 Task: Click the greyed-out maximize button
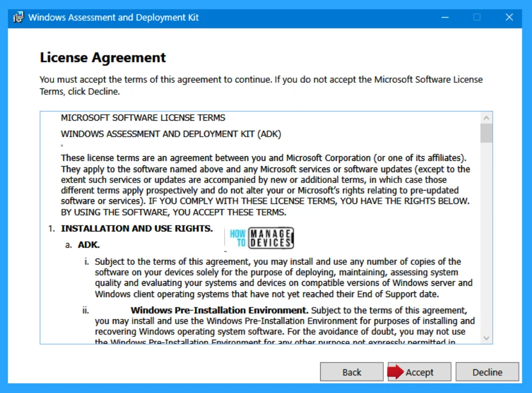coord(477,17)
